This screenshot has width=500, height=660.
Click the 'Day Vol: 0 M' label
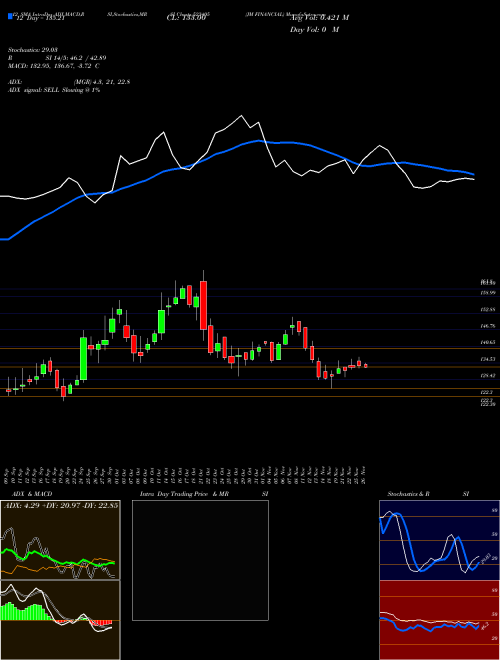click(314, 29)
